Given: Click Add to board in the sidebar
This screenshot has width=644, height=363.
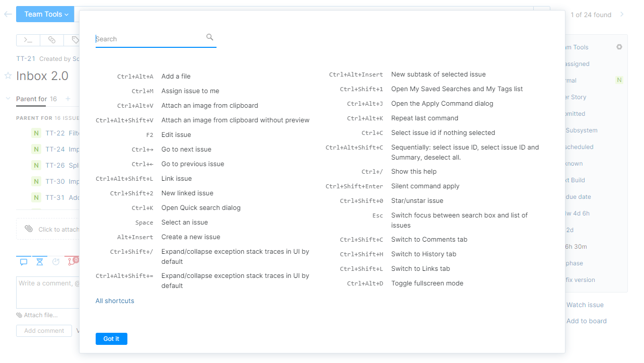Looking at the screenshot, I should pyautogui.click(x=586, y=321).
